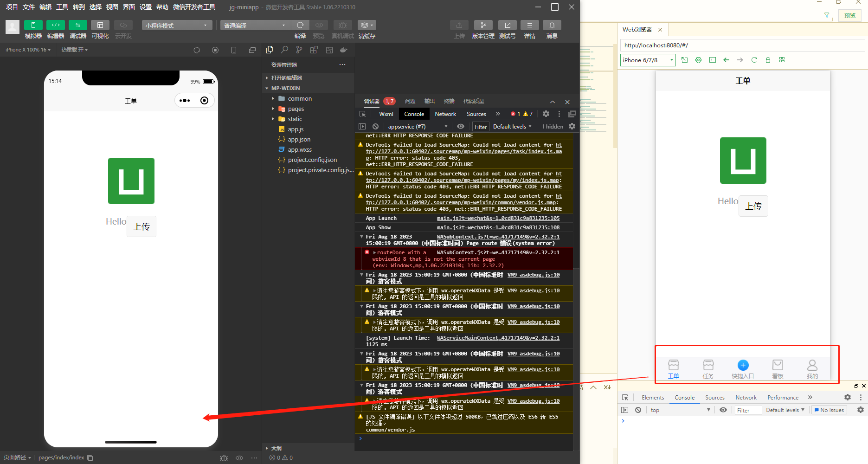Select the 我的 tab bar item in browser preview
Screen dimensions: 868x464
[812, 369]
